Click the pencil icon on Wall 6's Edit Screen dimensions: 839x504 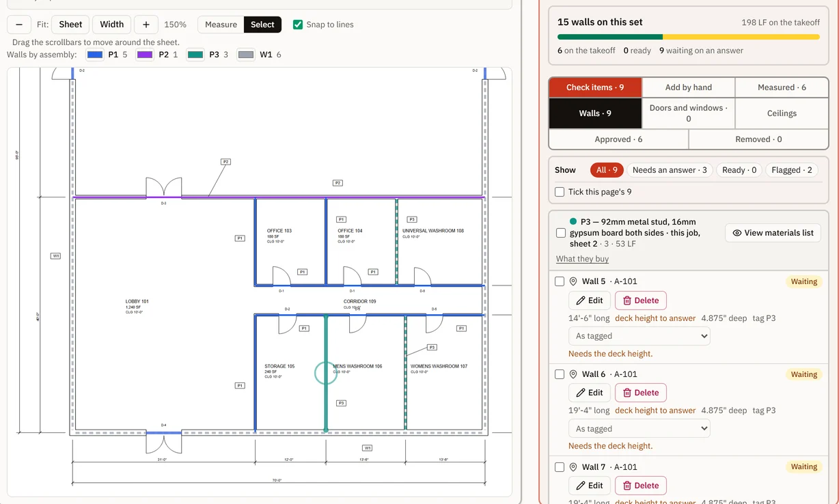point(581,393)
